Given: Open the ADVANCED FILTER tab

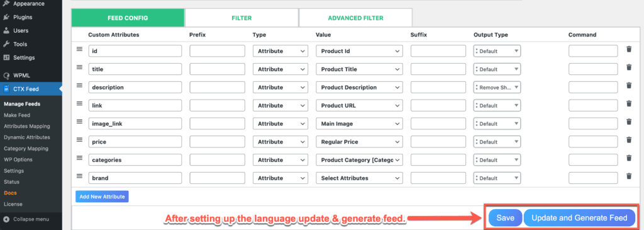Looking at the screenshot, I should coord(355,18).
